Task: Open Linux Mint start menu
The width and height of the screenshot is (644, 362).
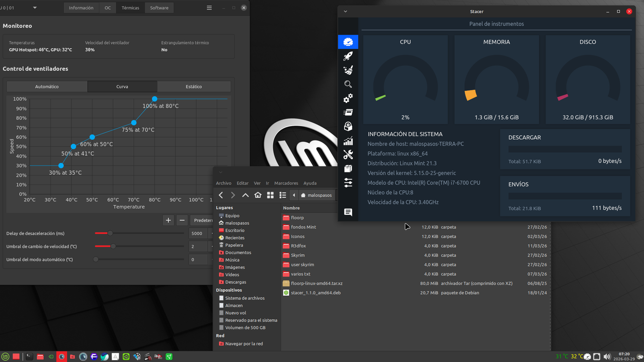Action: pos(7,356)
